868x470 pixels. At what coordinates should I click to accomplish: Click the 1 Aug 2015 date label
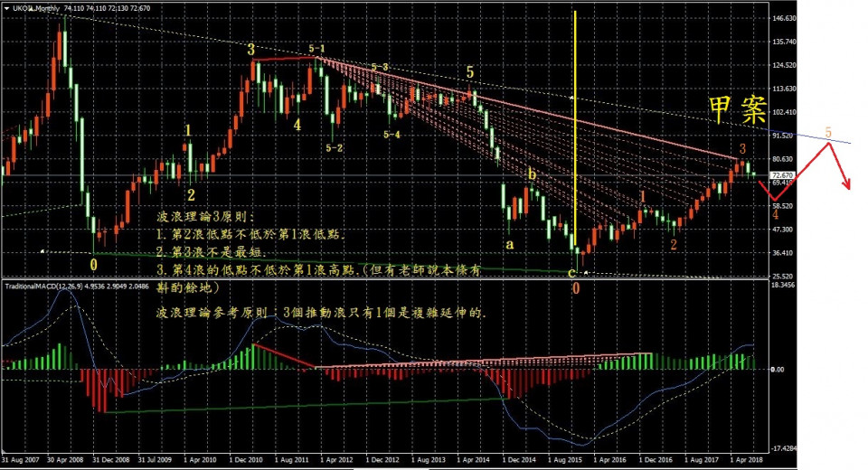click(x=564, y=460)
